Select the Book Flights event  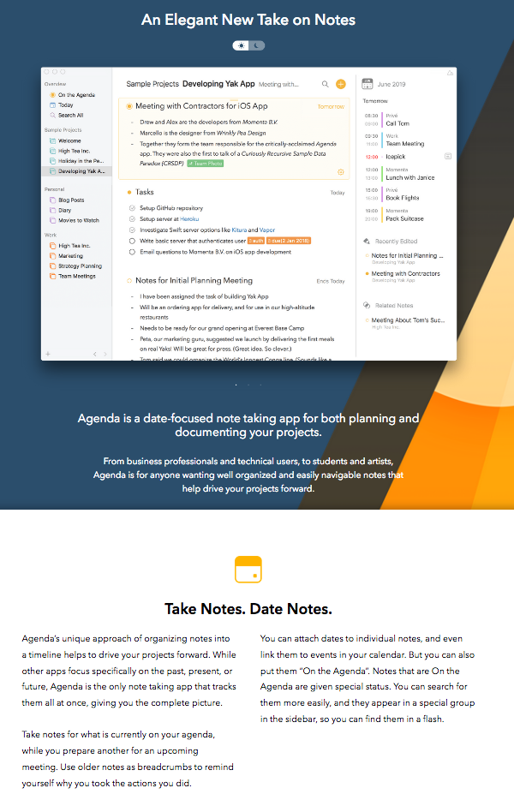click(402, 198)
